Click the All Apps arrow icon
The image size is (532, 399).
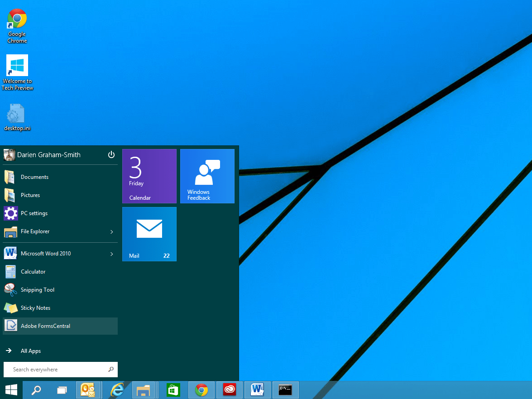click(x=9, y=351)
